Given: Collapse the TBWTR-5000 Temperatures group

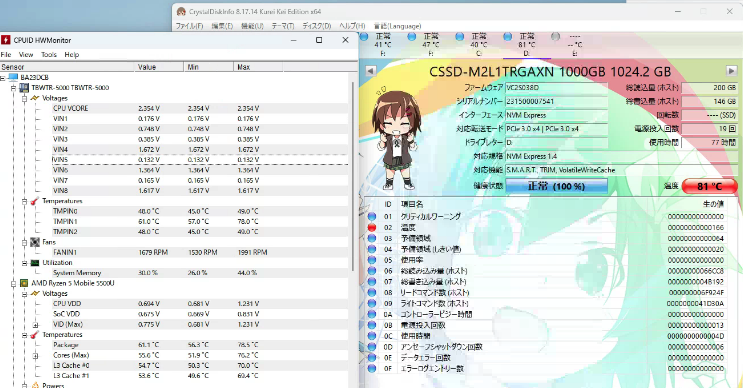Looking at the screenshot, I should [x=24, y=201].
